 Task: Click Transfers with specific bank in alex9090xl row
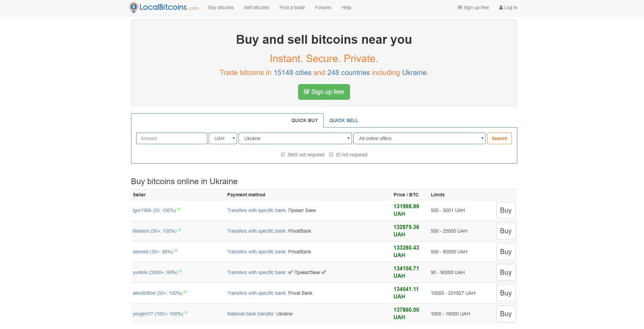(257, 293)
